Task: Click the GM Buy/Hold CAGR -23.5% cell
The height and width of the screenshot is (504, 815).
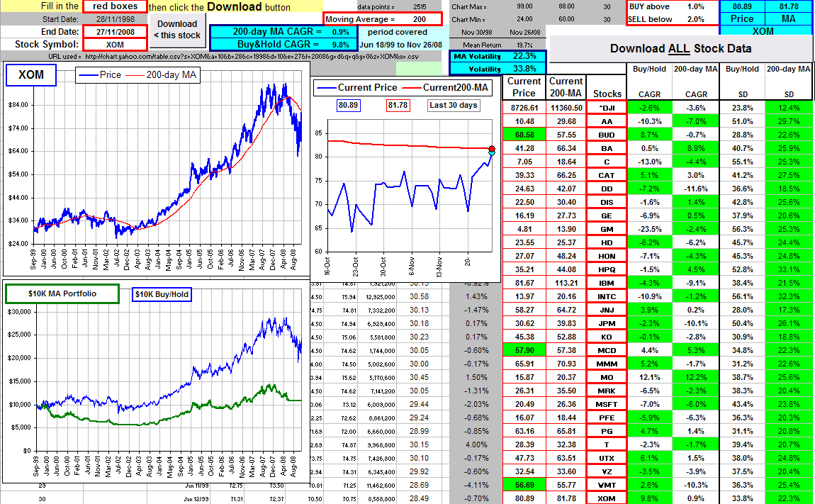Action: [x=650, y=230]
